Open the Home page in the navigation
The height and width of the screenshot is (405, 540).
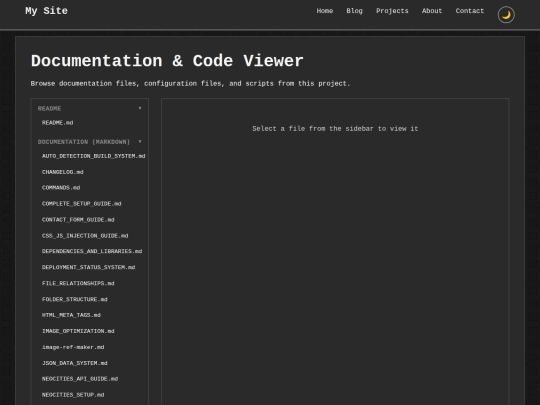(325, 11)
